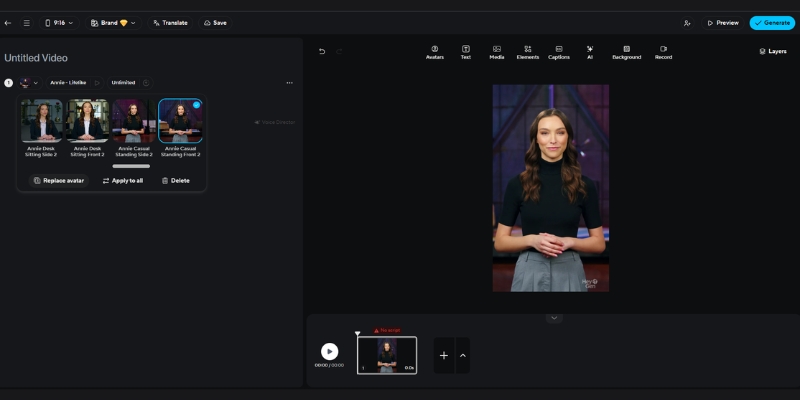The height and width of the screenshot is (400, 800).
Task: Click the Translate button
Action: pos(170,23)
